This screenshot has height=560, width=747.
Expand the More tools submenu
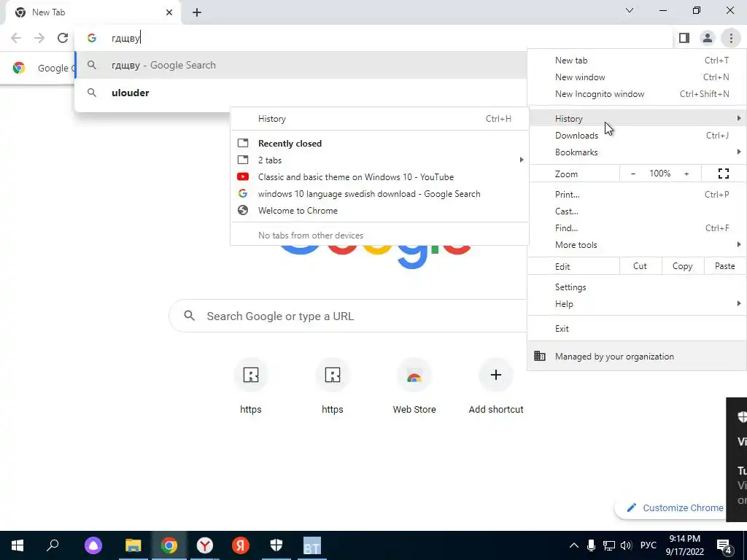637,245
